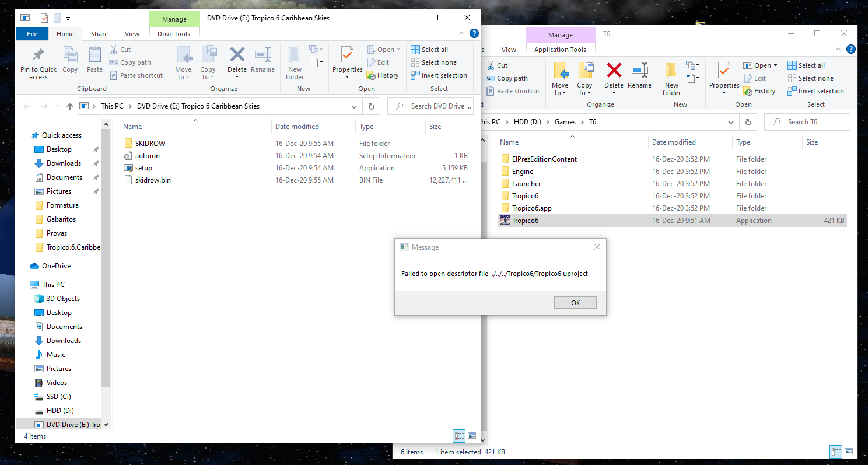Screen dimensions: 868x465
Task: Open address bar history dropdown in DVD Drive window
Action: (x=354, y=106)
